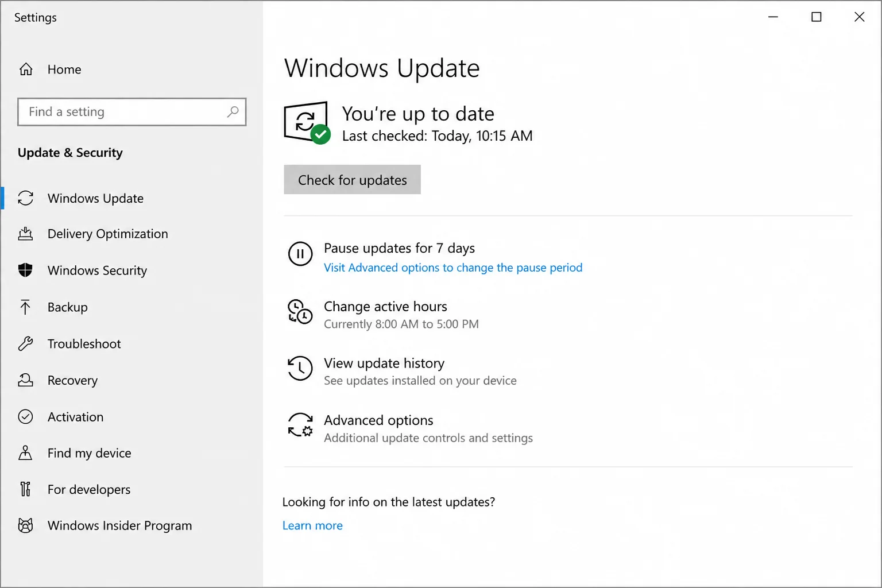Viewport: 882px width, 588px height.
Task: Click the 'You're up to date' heading
Action: click(418, 114)
